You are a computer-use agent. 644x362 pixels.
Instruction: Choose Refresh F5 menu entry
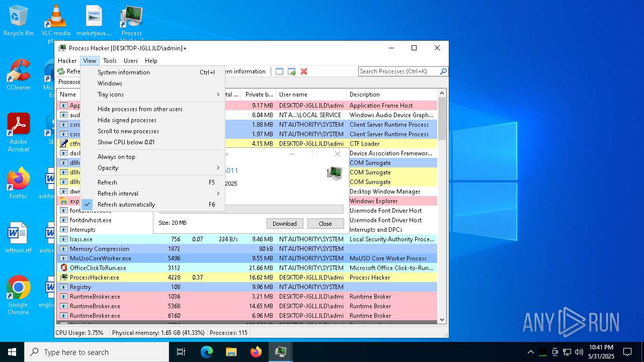[152, 183]
